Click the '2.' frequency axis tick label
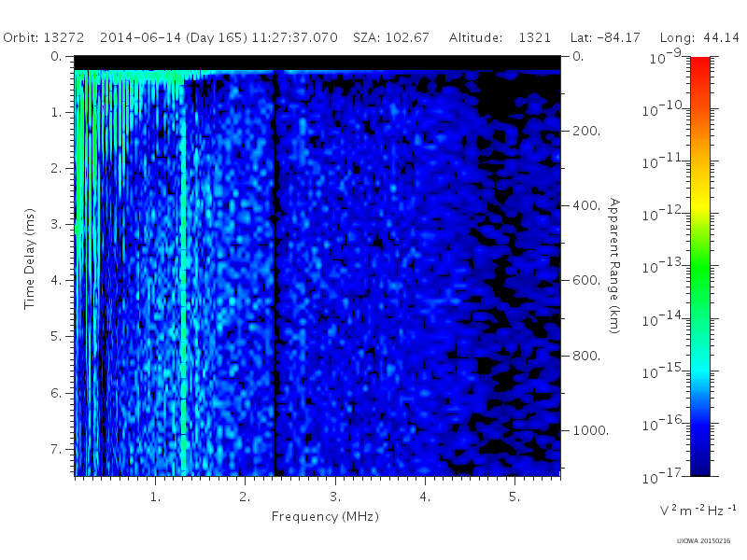Viewport: 747px width, 560px height. 245,497
